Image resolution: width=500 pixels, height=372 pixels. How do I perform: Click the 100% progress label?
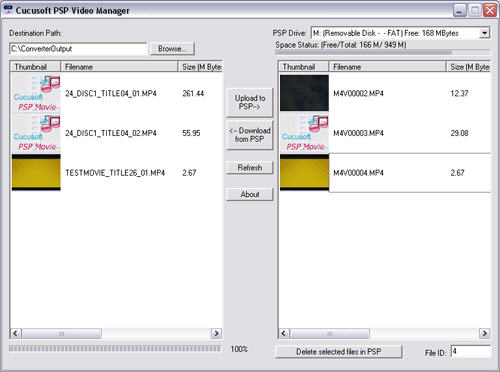coord(239,349)
